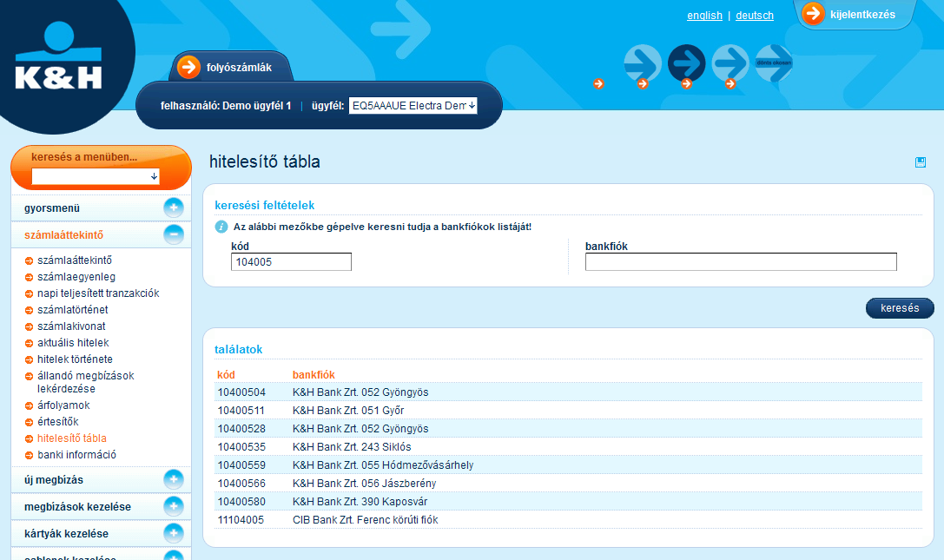Viewport: 944px width, 560px height.
Task: Open the folyószámlák tab
Action: pos(231,67)
